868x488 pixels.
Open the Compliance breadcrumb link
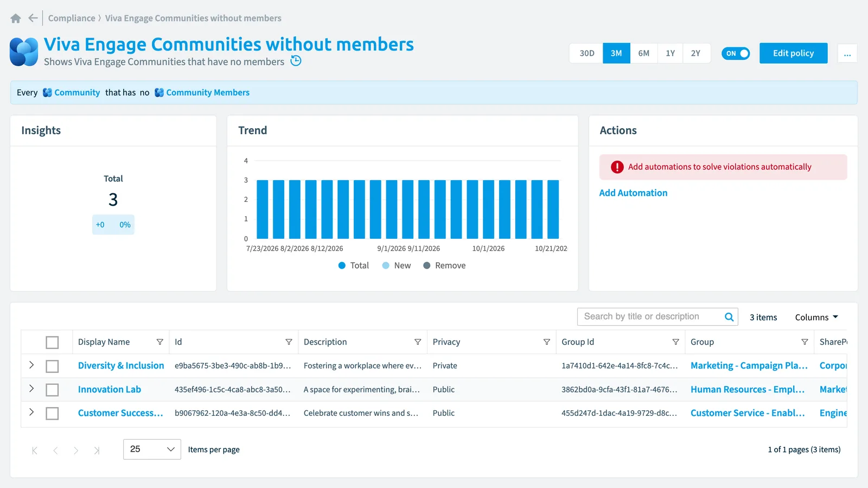(x=72, y=18)
